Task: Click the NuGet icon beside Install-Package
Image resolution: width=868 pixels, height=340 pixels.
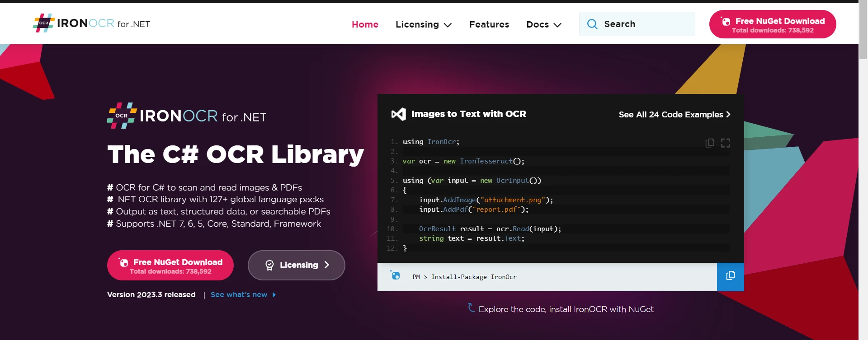Action: (x=396, y=275)
